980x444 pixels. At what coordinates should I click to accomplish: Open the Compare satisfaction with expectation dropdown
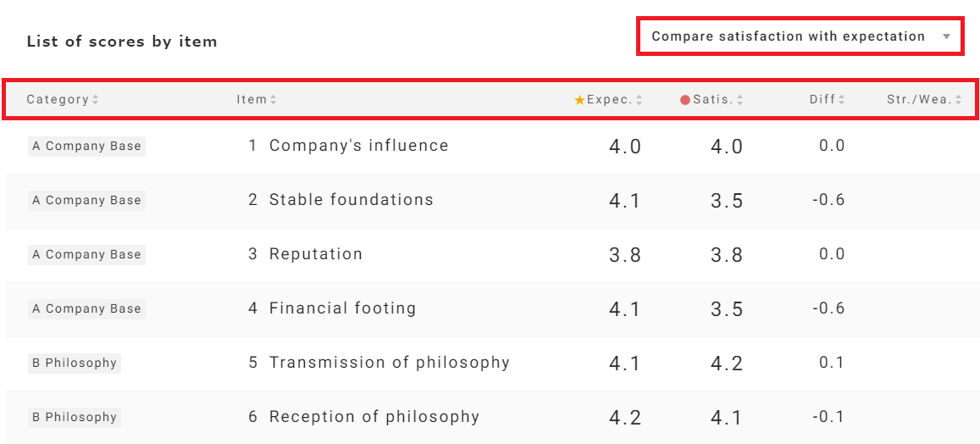click(x=788, y=36)
